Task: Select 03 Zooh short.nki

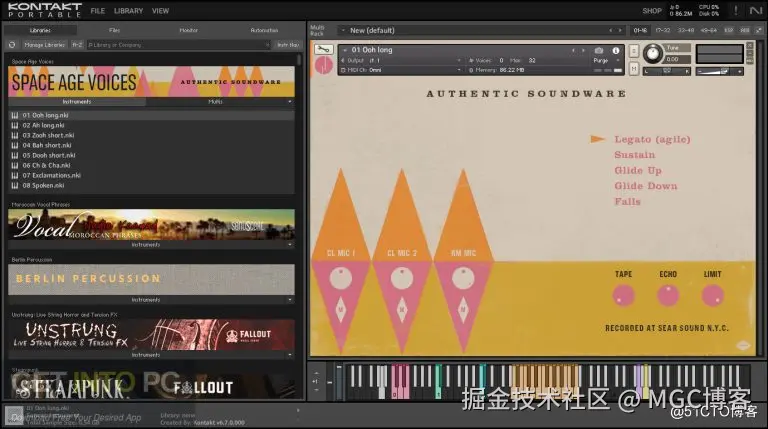Action: click(151, 135)
